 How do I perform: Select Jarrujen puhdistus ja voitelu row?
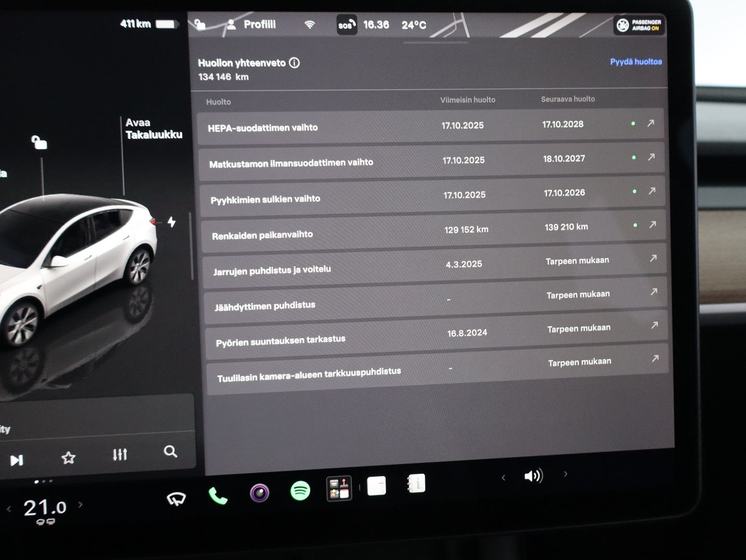pos(435,265)
